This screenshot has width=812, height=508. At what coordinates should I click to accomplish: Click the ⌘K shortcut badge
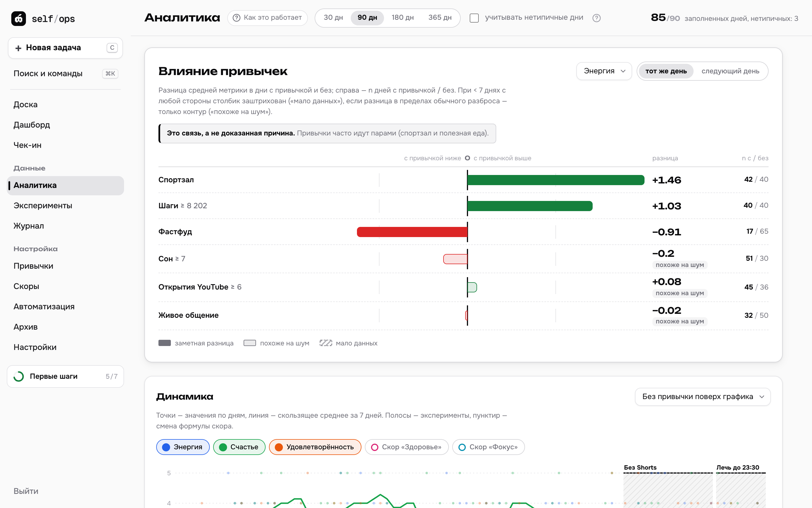(x=110, y=74)
